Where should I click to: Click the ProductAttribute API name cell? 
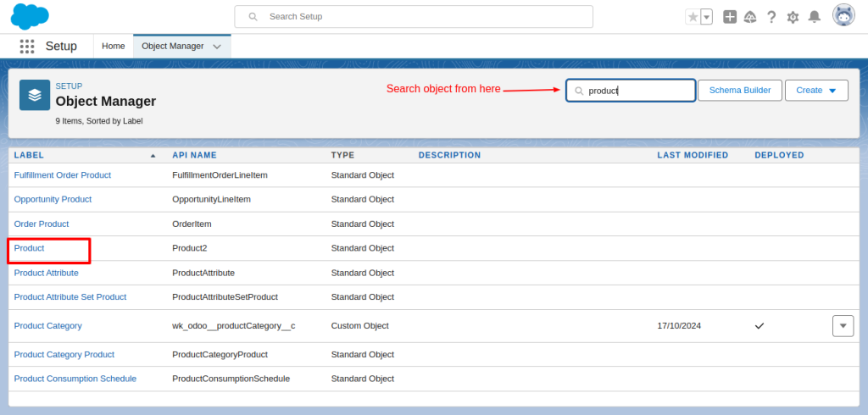(203, 273)
